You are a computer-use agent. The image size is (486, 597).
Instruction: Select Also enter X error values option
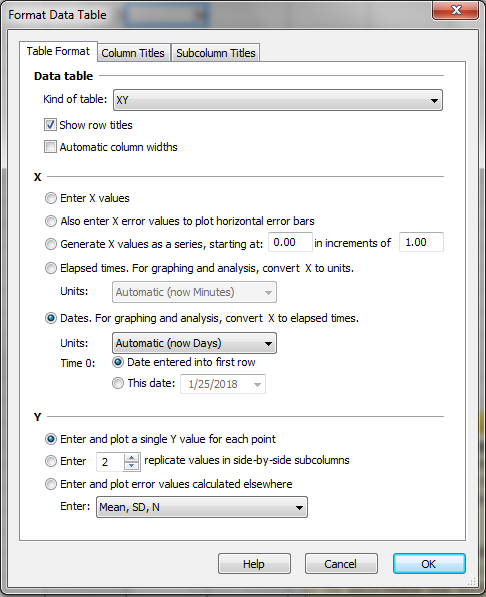point(51,221)
